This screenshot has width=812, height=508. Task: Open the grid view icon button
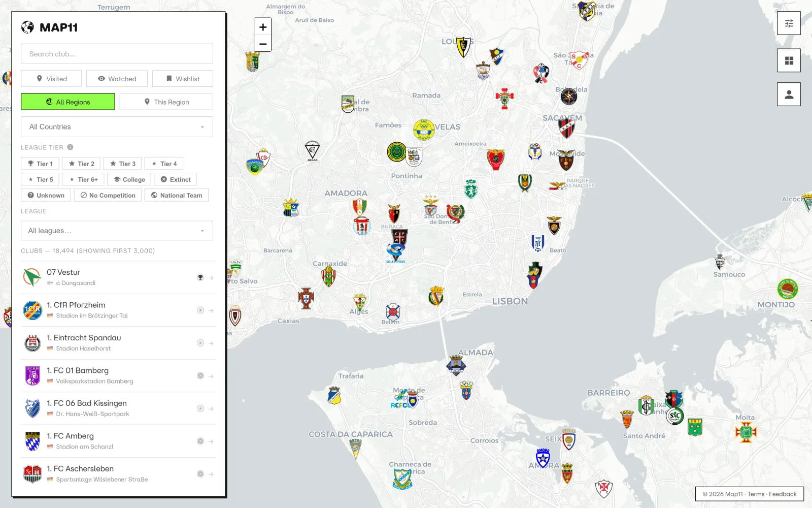(789, 60)
